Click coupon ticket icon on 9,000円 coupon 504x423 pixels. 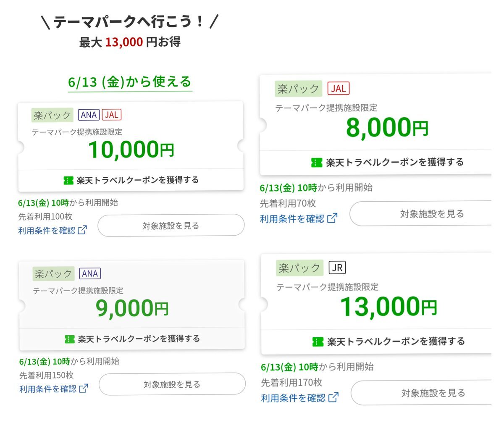click(69, 339)
